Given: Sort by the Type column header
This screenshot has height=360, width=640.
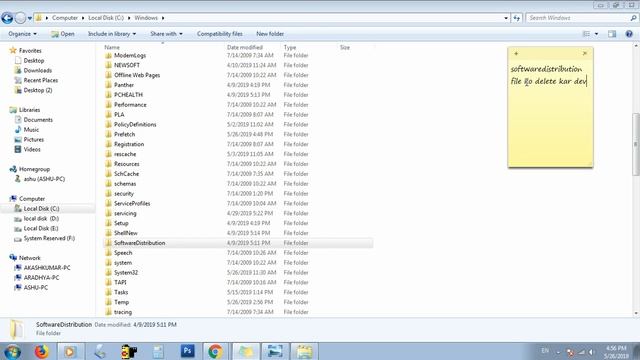Looking at the screenshot, I should (x=290, y=47).
